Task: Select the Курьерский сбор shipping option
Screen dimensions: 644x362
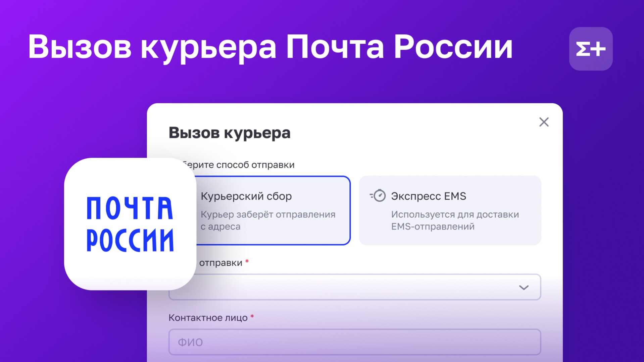Action: click(274, 210)
